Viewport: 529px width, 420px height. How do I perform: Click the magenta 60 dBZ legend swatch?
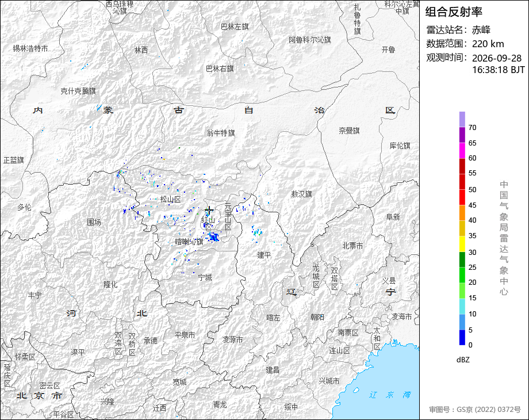(462, 150)
